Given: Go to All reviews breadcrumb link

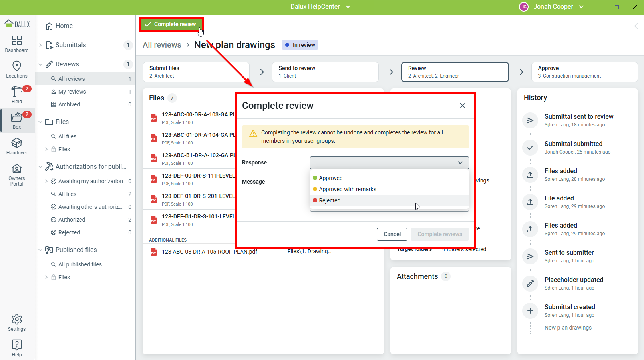Looking at the screenshot, I should 162,45.
